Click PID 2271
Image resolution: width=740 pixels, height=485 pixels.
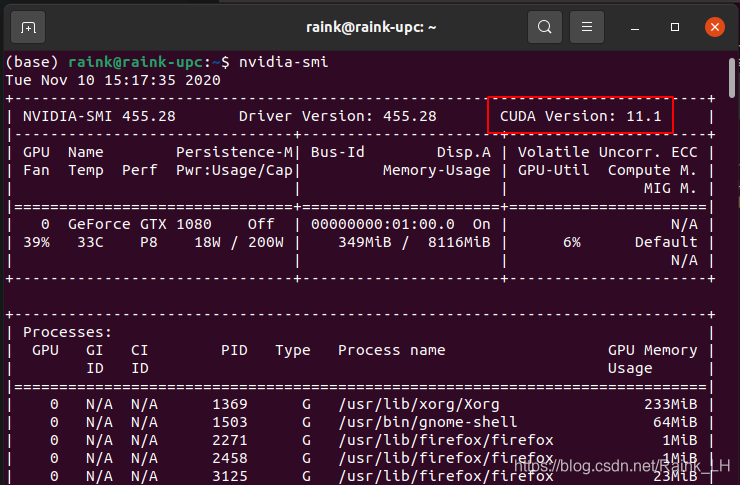coord(230,440)
